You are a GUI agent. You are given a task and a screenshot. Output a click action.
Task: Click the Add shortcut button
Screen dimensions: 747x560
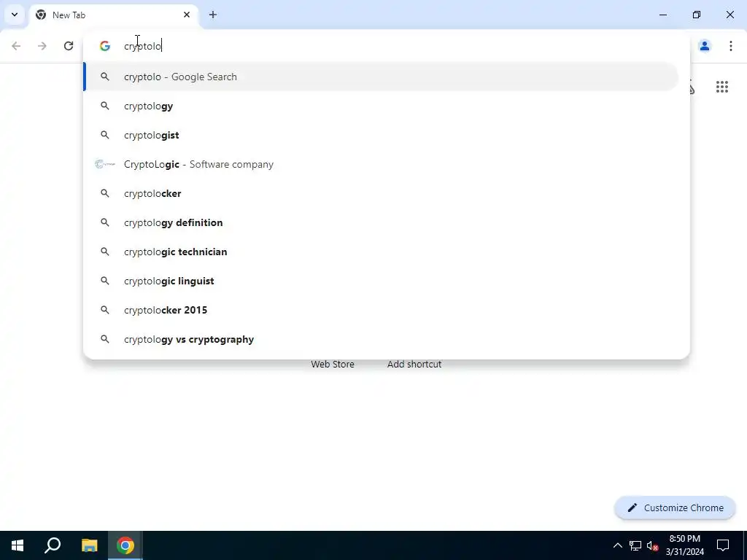414,364
